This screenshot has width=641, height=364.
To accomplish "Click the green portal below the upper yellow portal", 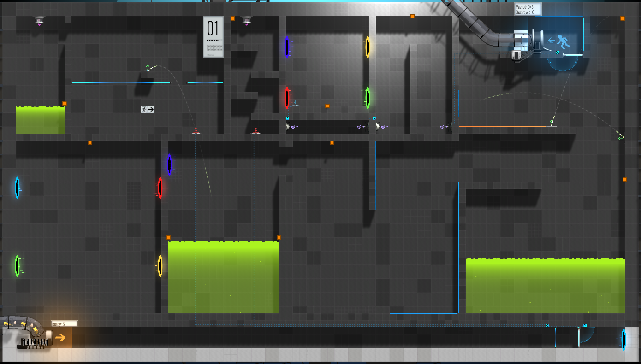I will pyautogui.click(x=368, y=98).
